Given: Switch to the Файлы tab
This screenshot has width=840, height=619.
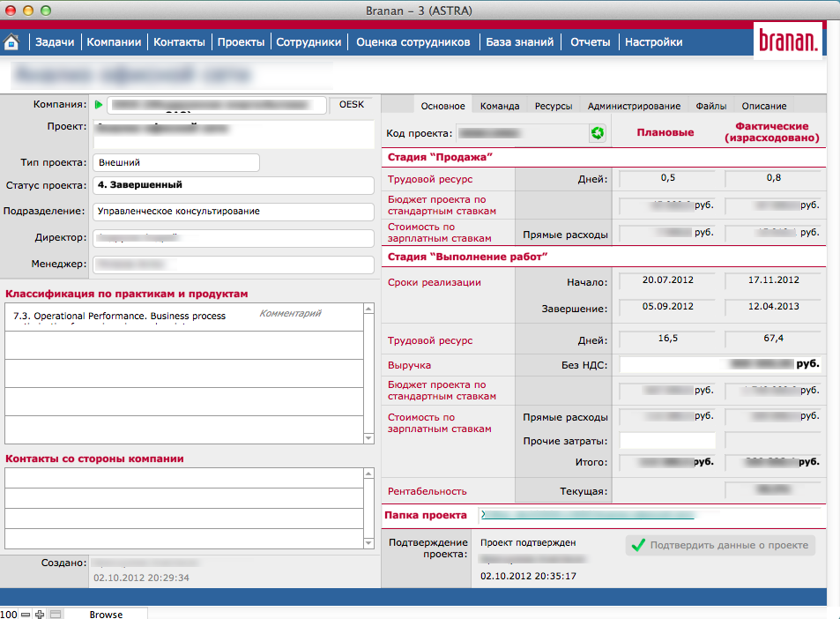Looking at the screenshot, I should tap(711, 106).
